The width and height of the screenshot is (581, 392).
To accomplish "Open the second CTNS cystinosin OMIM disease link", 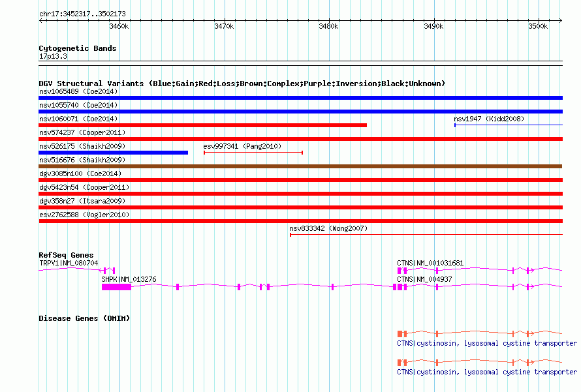I will coord(487,372).
